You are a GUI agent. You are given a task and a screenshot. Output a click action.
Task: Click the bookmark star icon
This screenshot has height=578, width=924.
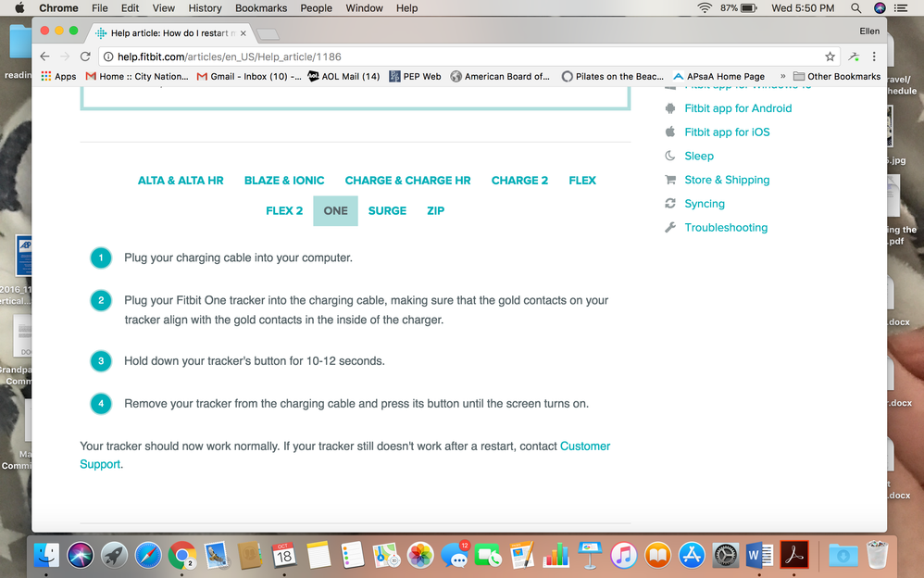pyautogui.click(x=830, y=57)
